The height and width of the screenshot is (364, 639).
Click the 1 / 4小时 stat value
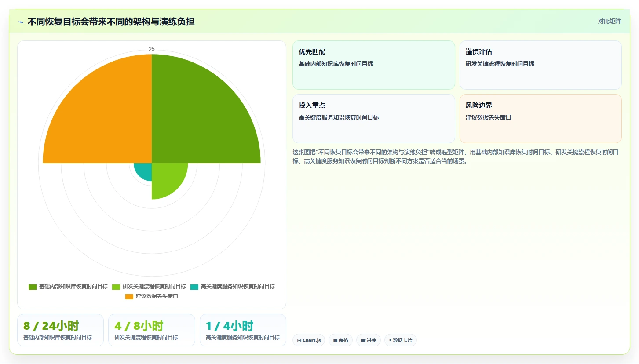coord(230,326)
